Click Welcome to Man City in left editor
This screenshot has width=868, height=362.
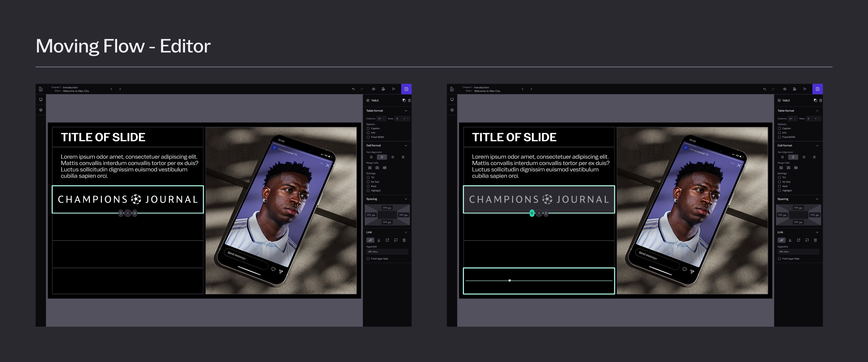click(76, 91)
